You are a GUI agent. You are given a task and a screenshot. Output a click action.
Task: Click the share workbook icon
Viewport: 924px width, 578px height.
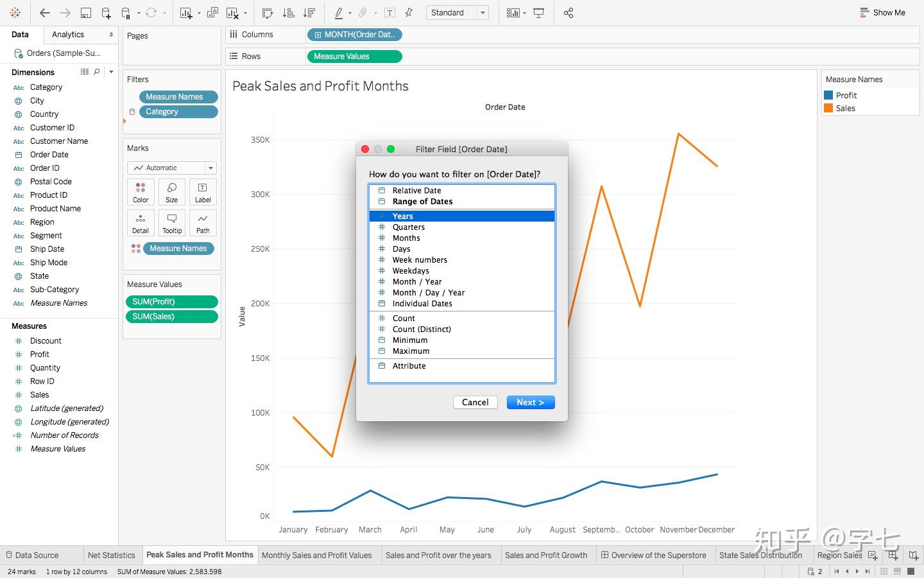[569, 13]
